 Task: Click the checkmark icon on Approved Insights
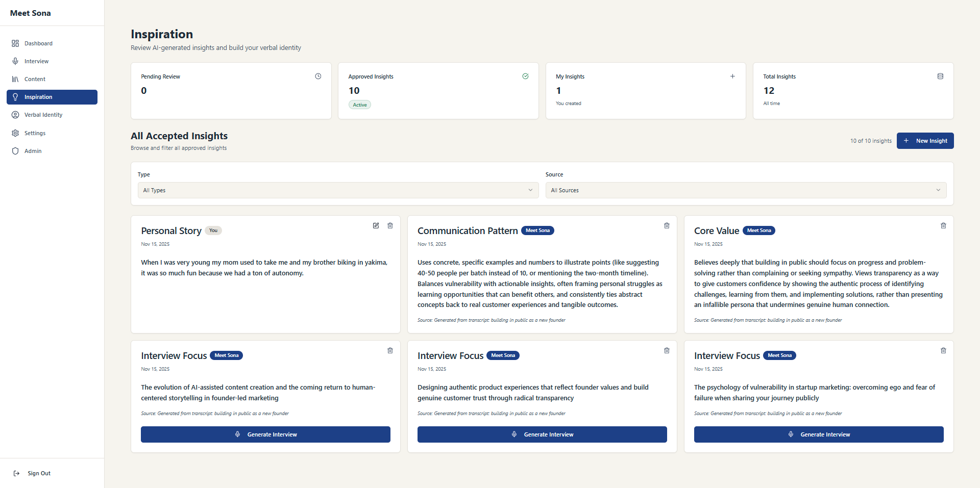(525, 76)
